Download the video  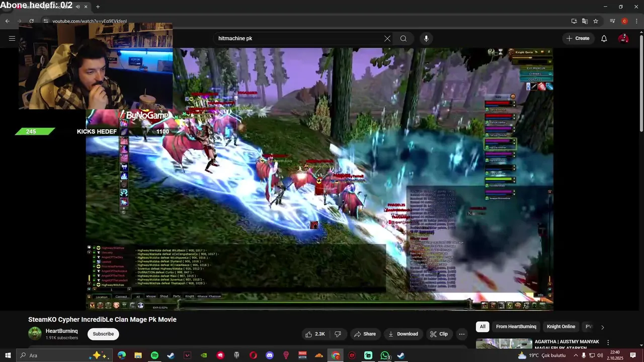(403, 334)
